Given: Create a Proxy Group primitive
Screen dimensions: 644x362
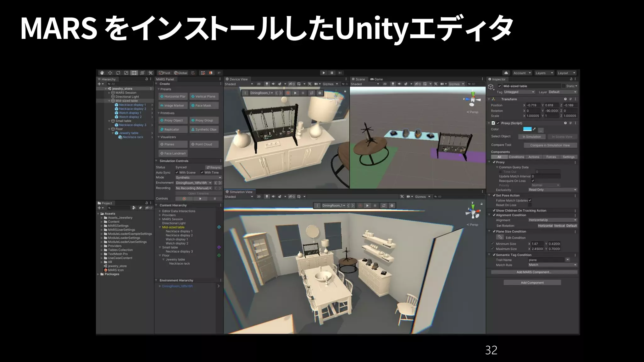Looking at the screenshot, I should click(204, 120).
